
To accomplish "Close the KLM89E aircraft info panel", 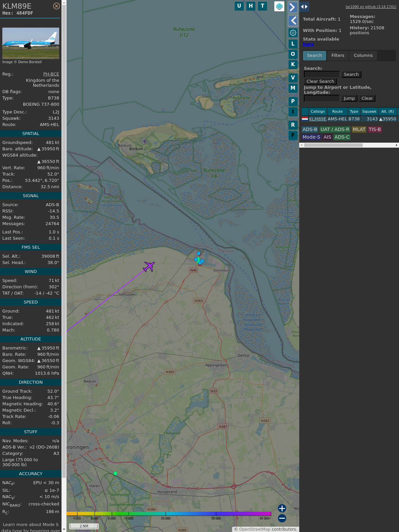I will pyautogui.click(x=57, y=6).
